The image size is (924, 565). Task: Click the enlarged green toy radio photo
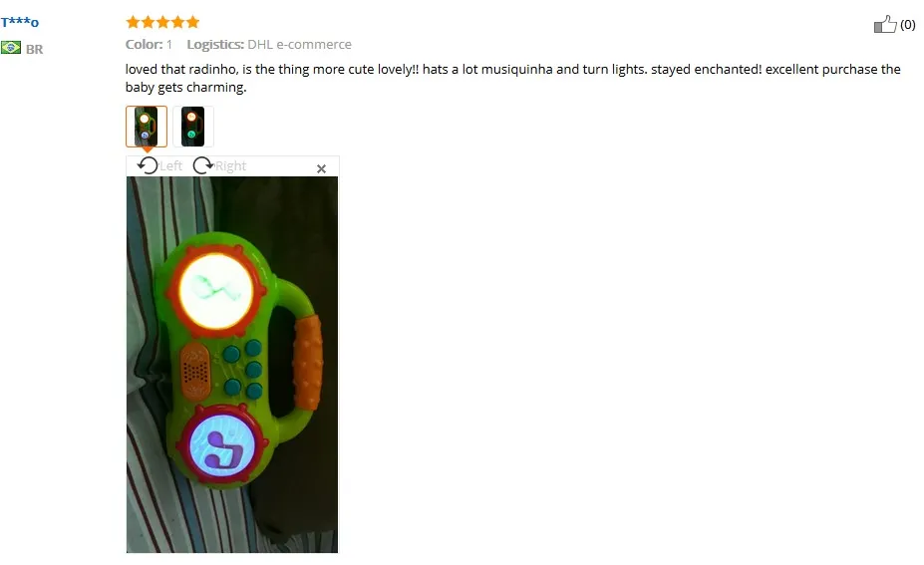(232, 365)
